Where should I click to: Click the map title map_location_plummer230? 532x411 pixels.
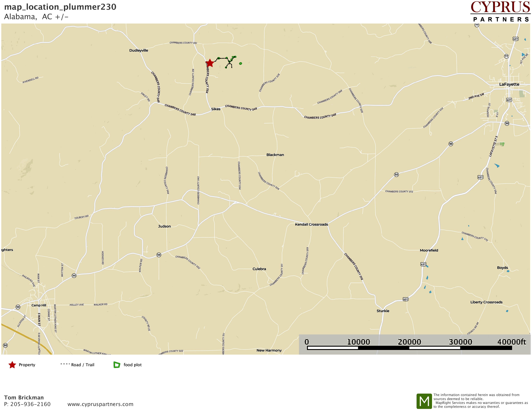point(60,7)
